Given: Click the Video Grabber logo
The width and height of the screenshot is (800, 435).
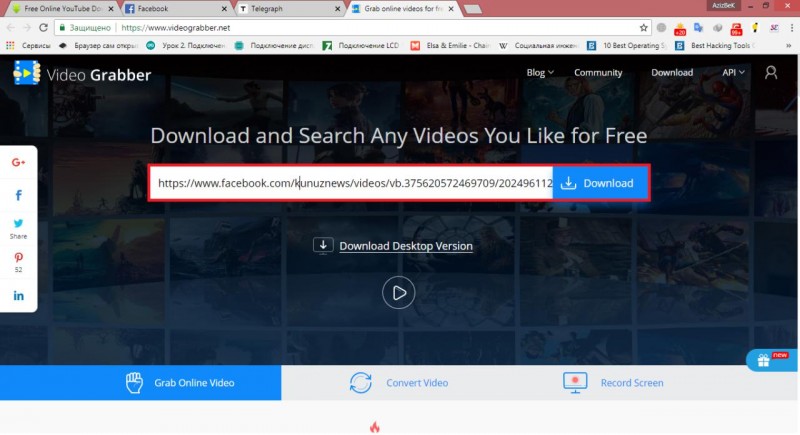Looking at the screenshot, I should pos(82,74).
